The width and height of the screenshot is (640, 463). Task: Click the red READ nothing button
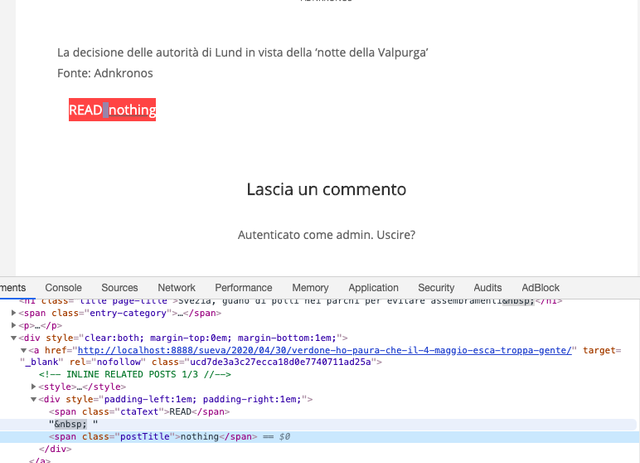point(112,110)
